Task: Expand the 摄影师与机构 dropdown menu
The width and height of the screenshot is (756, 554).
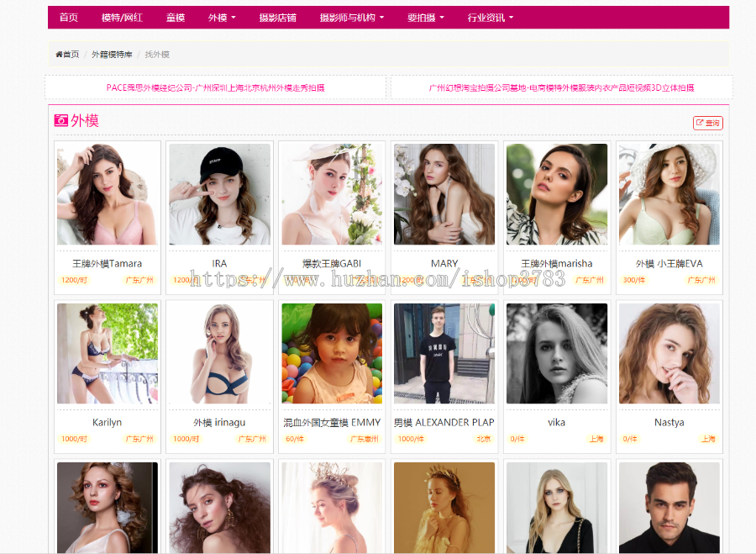Action: click(352, 18)
